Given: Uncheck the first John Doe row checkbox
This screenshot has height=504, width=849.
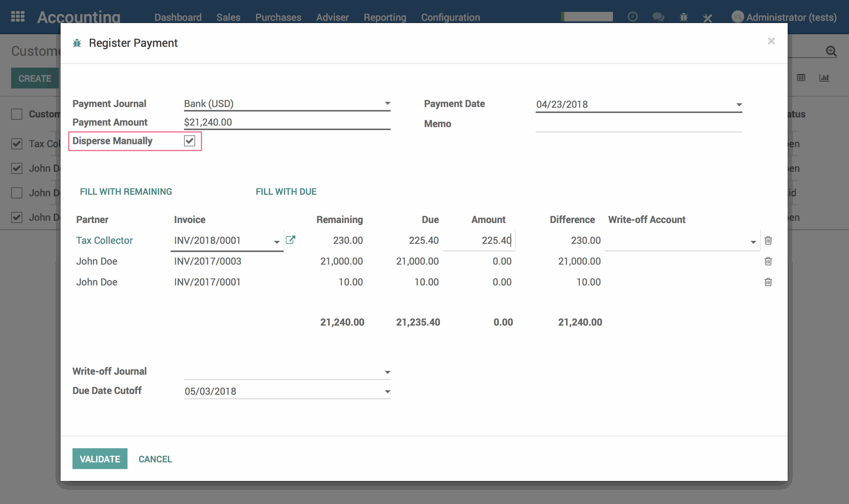Looking at the screenshot, I should [17, 168].
